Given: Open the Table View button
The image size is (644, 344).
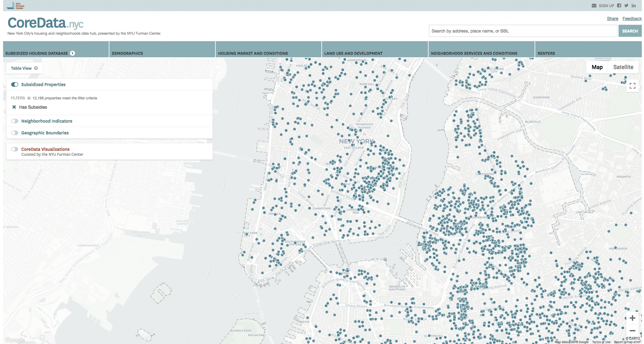Looking at the screenshot, I should coord(24,68).
